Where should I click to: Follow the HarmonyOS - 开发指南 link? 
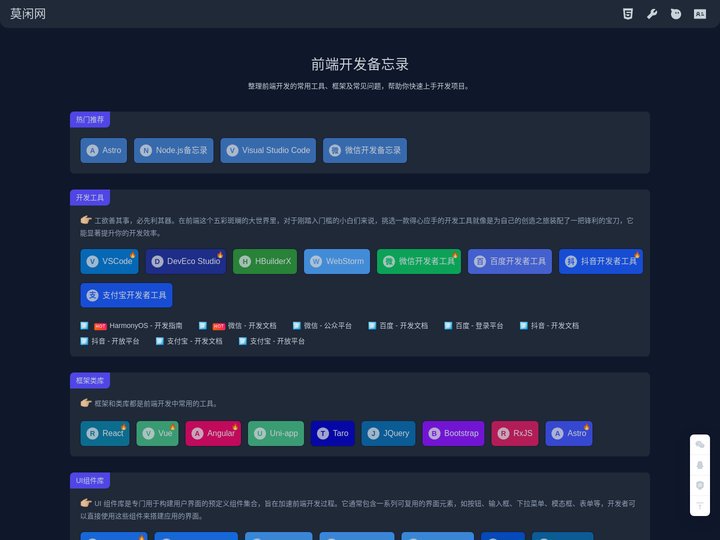(131, 326)
